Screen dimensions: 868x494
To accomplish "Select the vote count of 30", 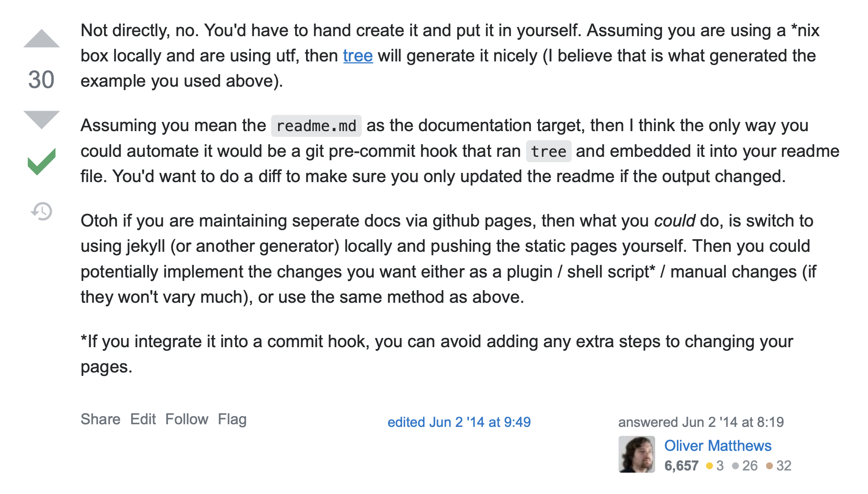I will point(40,80).
